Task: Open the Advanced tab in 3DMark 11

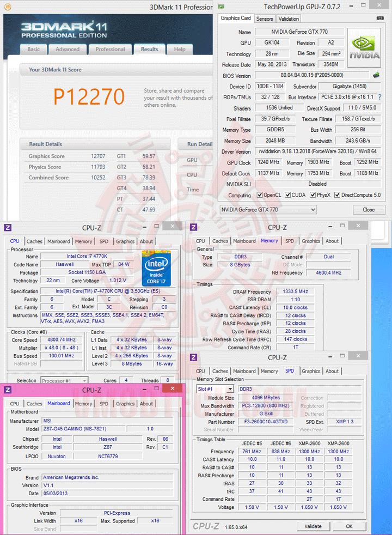Action: coord(68,49)
